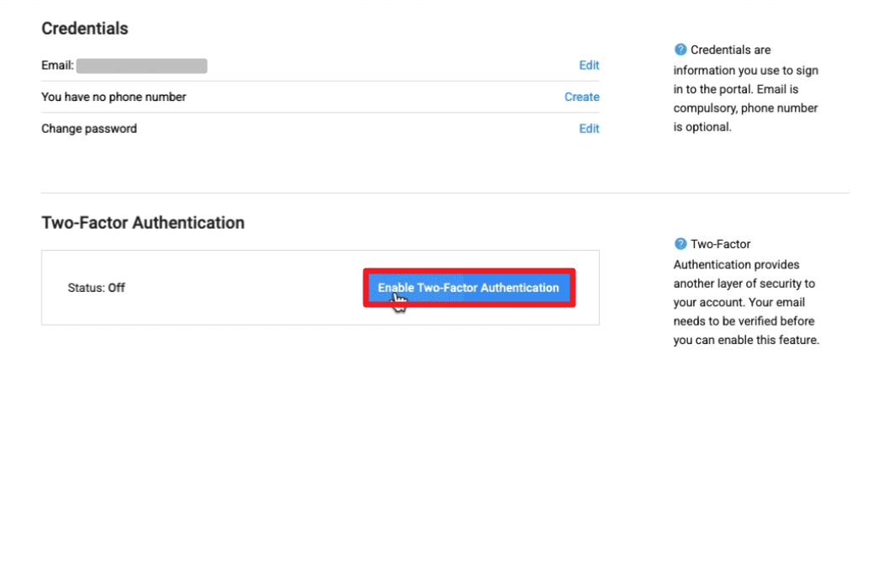Click the 'Email:' label
This screenshot has width=879, height=588.
[57, 66]
